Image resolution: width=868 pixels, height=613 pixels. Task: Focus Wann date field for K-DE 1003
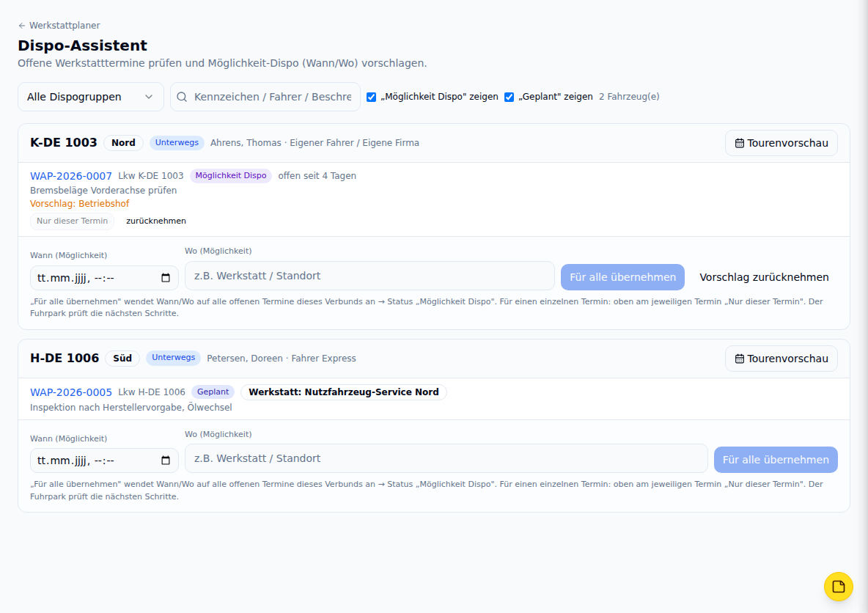coord(104,278)
